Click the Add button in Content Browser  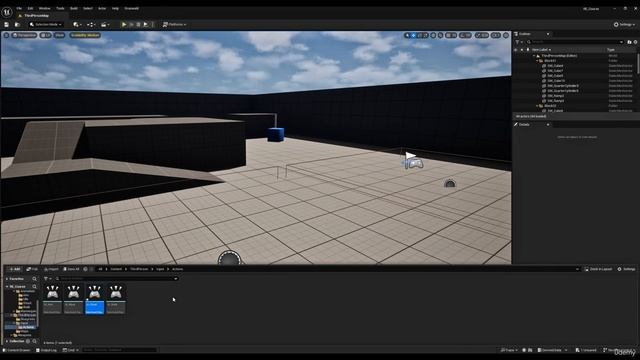(15, 269)
